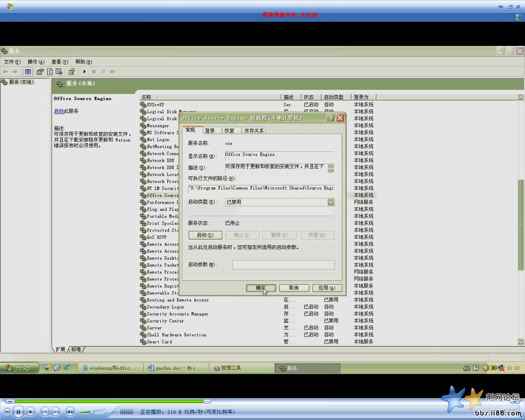Toggle the Show/Hide Console Tree icon
The width and height of the screenshot is (525, 420).
(27, 71)
